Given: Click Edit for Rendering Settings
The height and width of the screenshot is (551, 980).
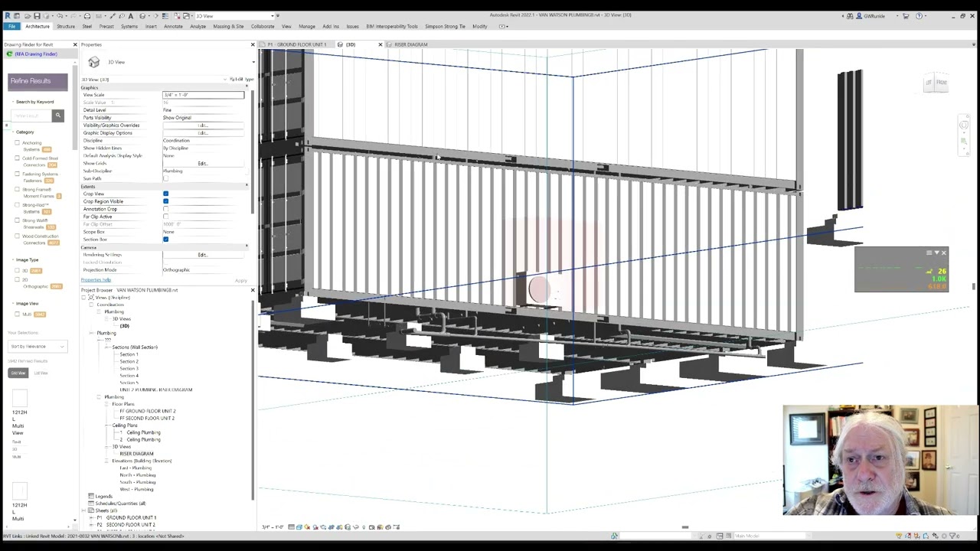Looking at the screenshot, I should tap(203, 255).
